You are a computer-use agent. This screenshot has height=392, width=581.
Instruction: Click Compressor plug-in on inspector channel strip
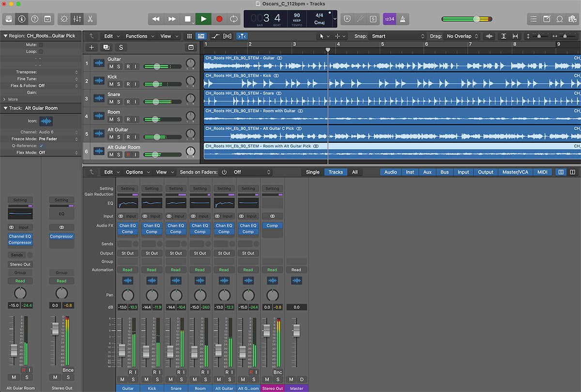click(20, 242)
